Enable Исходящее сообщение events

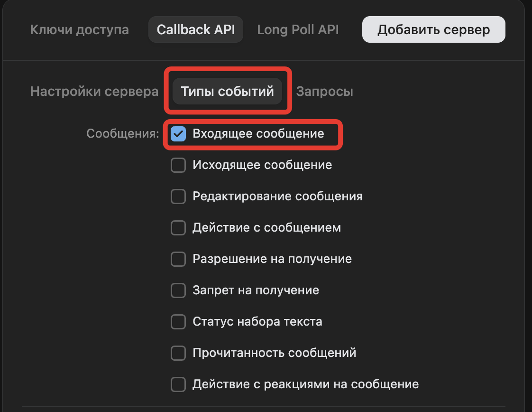(x=178, y=165)
